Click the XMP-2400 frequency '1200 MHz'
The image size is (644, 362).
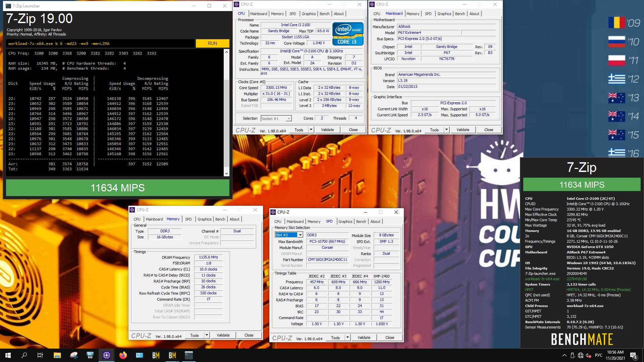pos(382,282)
